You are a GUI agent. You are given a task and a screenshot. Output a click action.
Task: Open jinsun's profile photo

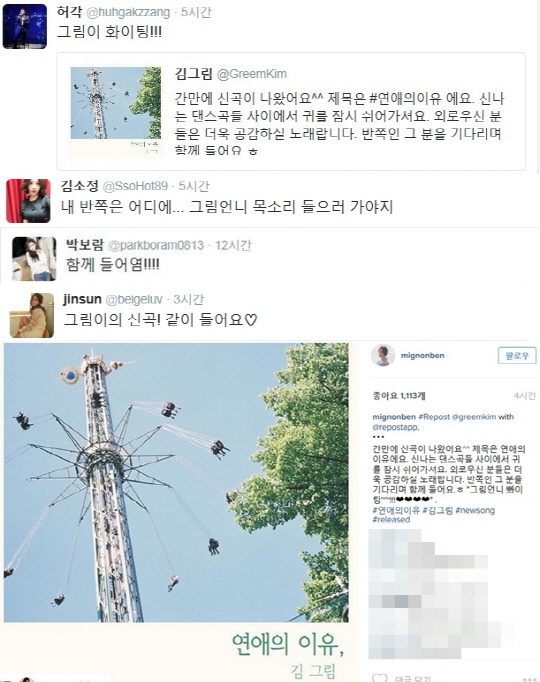(x=32, y=315)
